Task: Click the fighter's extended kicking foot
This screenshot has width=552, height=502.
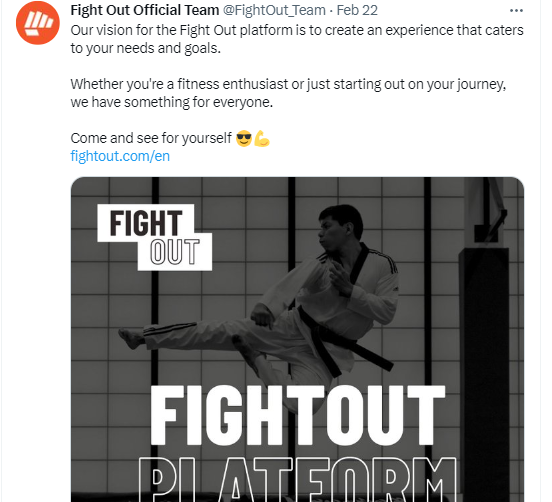Action: tap(132, 337)
